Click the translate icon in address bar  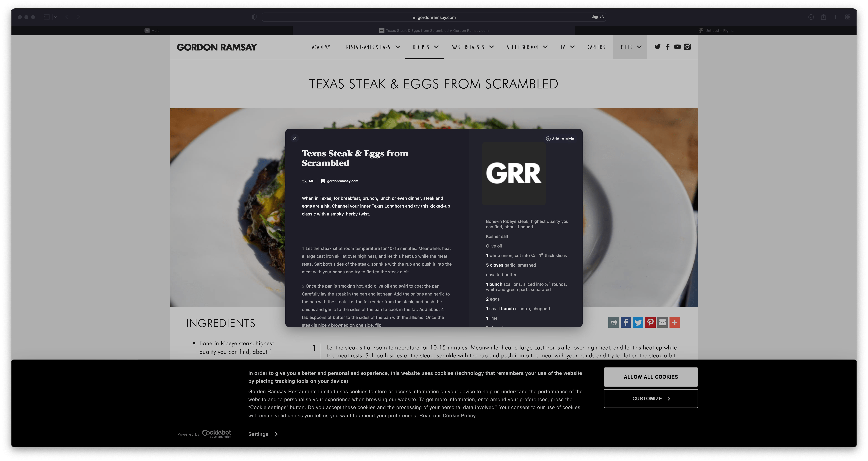(x=594, y=17)
